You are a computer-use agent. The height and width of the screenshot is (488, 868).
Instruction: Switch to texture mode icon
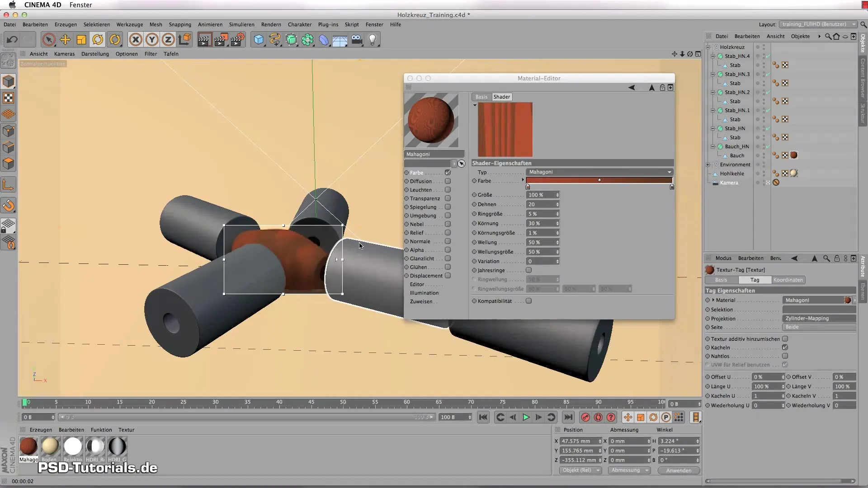point(9,98)
